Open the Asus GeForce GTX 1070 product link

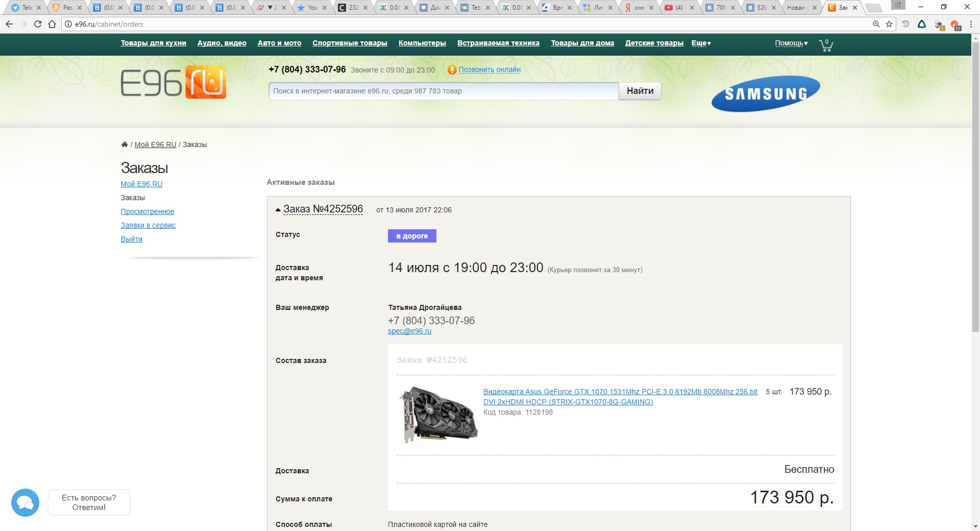(620, 397)
